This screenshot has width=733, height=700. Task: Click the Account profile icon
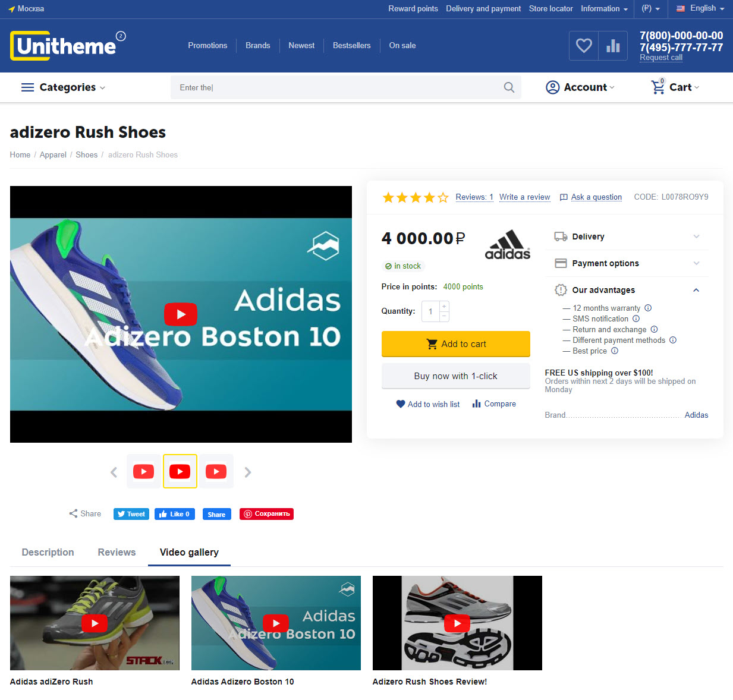point(553,87)
